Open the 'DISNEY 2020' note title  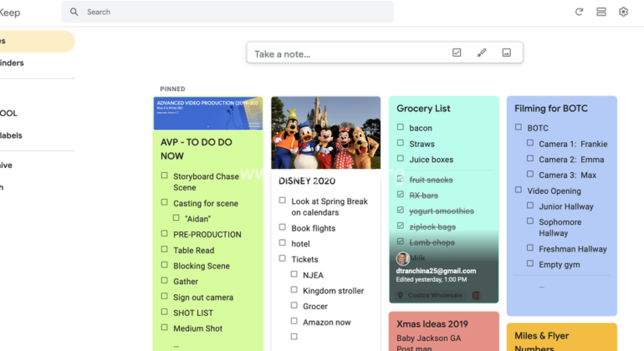(x=307, y=181)
